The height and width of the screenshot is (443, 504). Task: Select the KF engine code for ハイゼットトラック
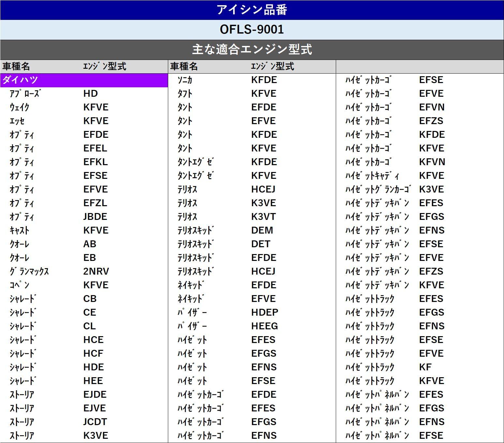(425, 367)
